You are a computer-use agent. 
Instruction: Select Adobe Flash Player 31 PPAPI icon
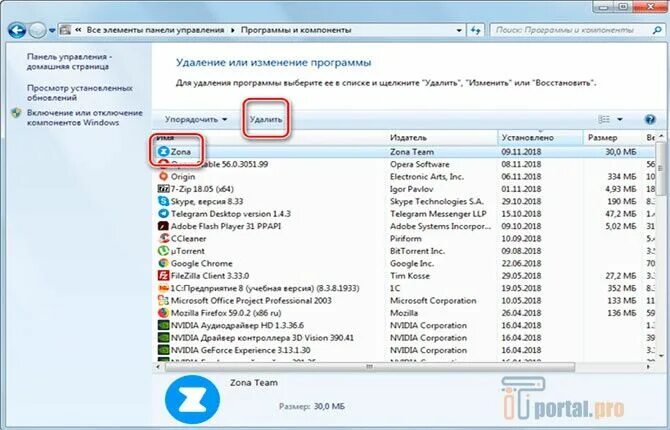pyautogui.click(x=163, y=226)
